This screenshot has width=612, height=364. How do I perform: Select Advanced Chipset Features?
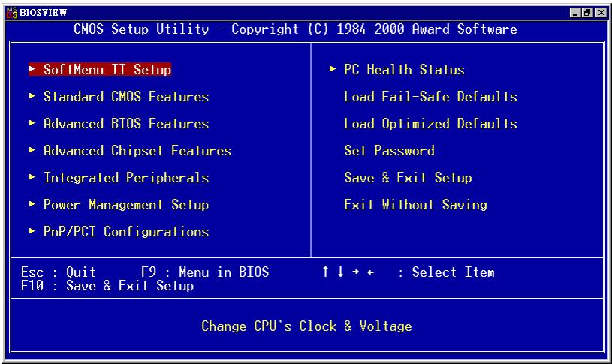(137, 150)
